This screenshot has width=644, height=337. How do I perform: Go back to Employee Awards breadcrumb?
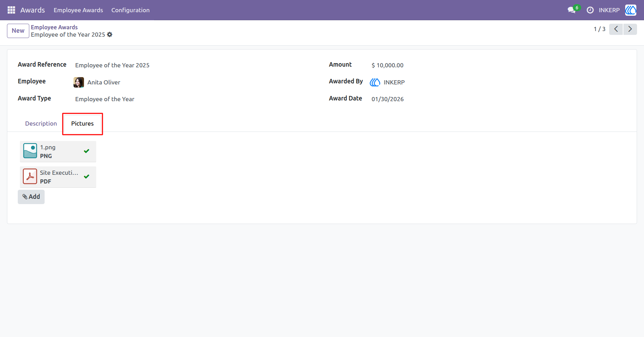54,27
